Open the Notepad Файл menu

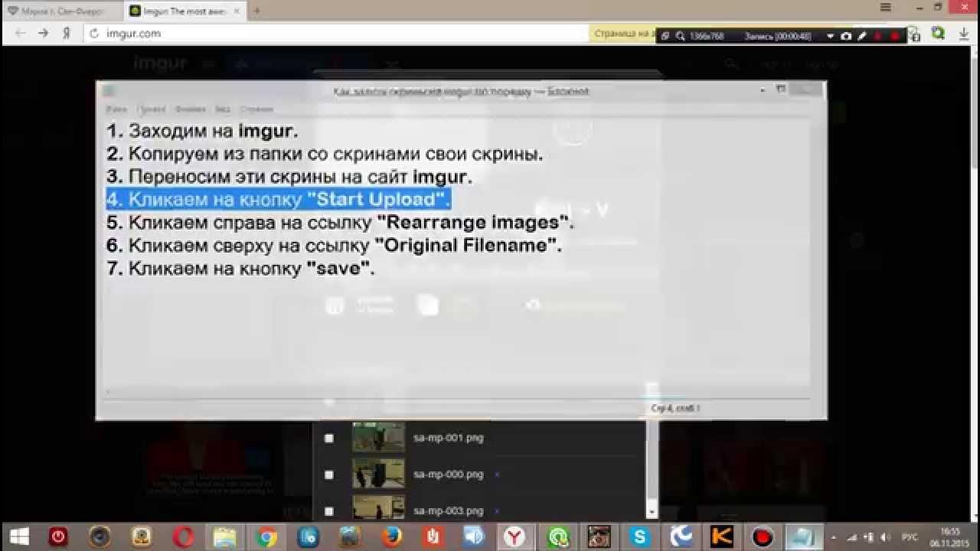(116, 109)
